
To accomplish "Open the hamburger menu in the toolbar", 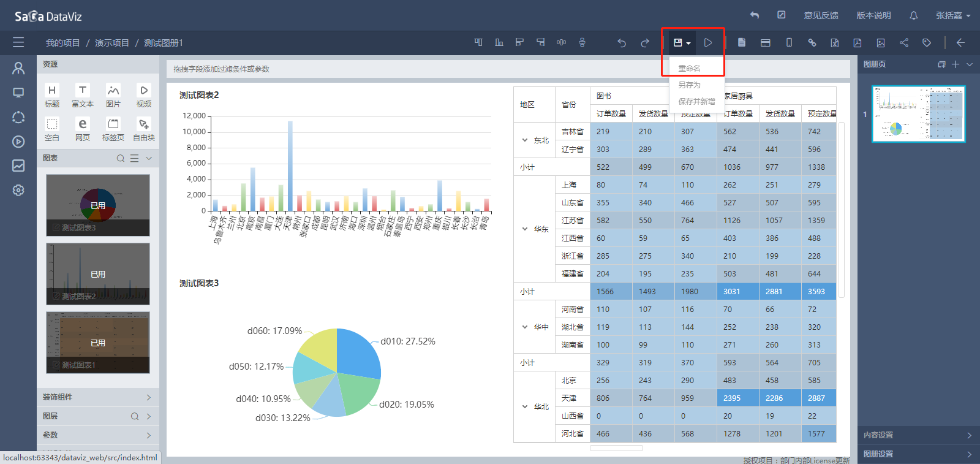I will [x=18, y=42].
